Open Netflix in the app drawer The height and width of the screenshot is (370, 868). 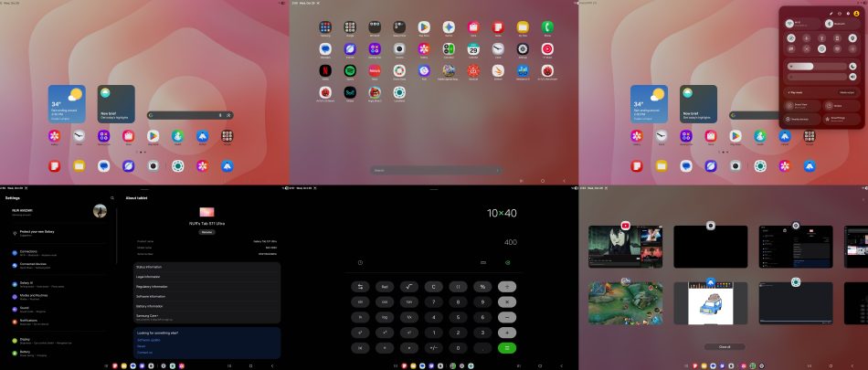point(325,70)
